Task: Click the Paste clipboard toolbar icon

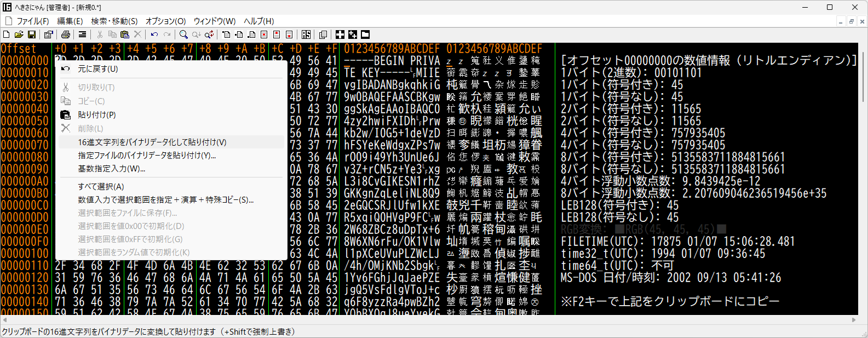Action: pyautogui.click(x=125, y=35)
